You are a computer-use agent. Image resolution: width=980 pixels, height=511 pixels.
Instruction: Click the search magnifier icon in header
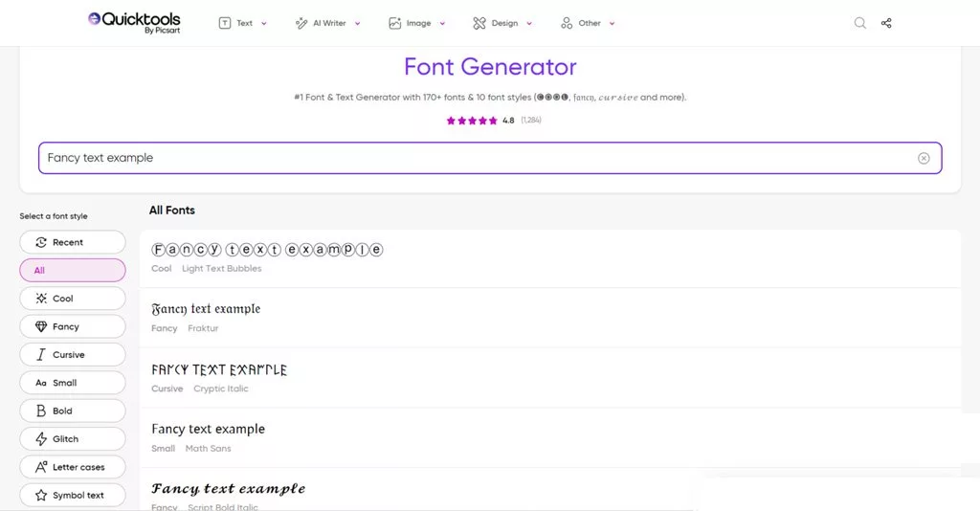(859, 23)
